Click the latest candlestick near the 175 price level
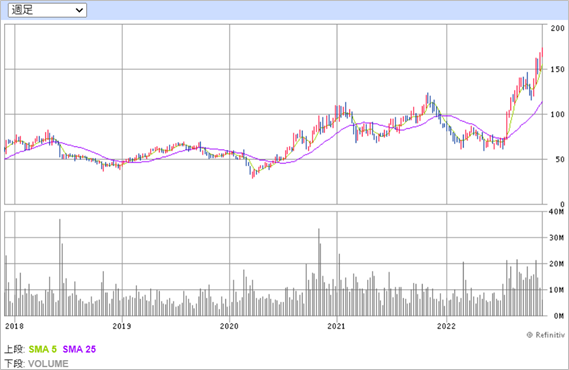 pyautogui.click(x=542, y=58)
